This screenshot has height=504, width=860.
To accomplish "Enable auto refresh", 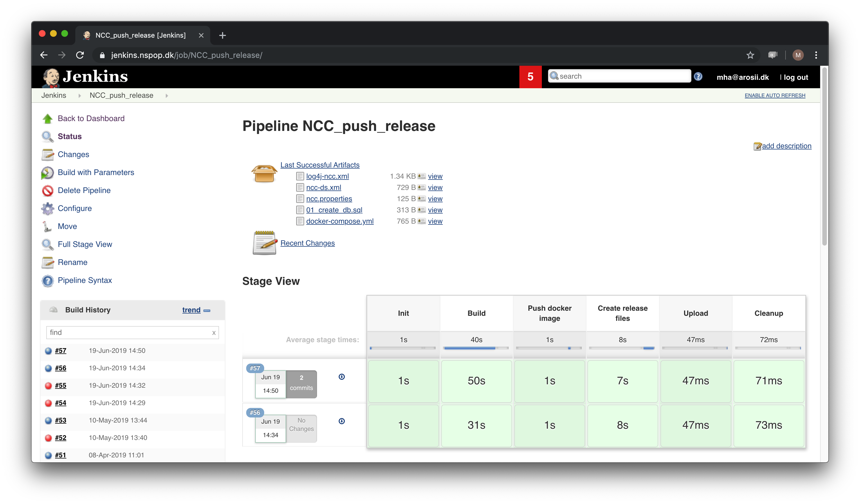I will [x=775, y=96].
